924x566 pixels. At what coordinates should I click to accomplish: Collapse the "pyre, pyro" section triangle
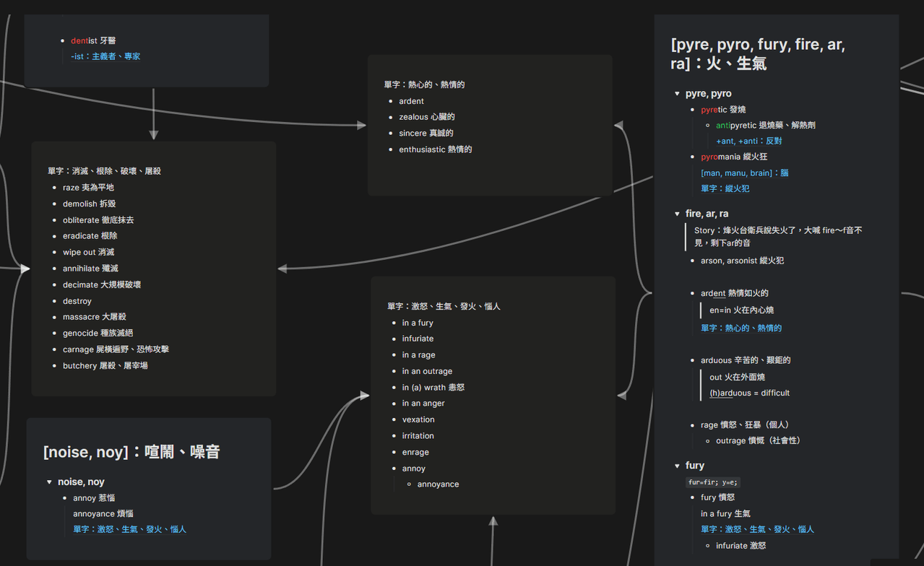click(x=677, y=94)
